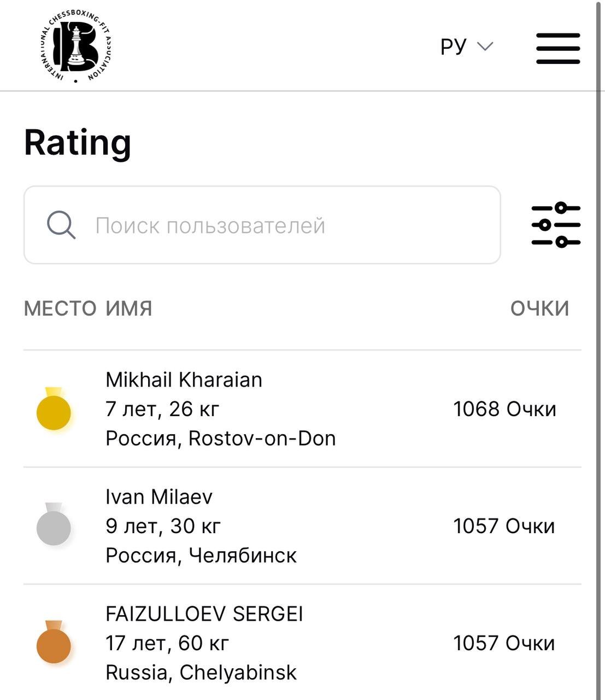Click the search magnifier icon

(x=61, y=225)
